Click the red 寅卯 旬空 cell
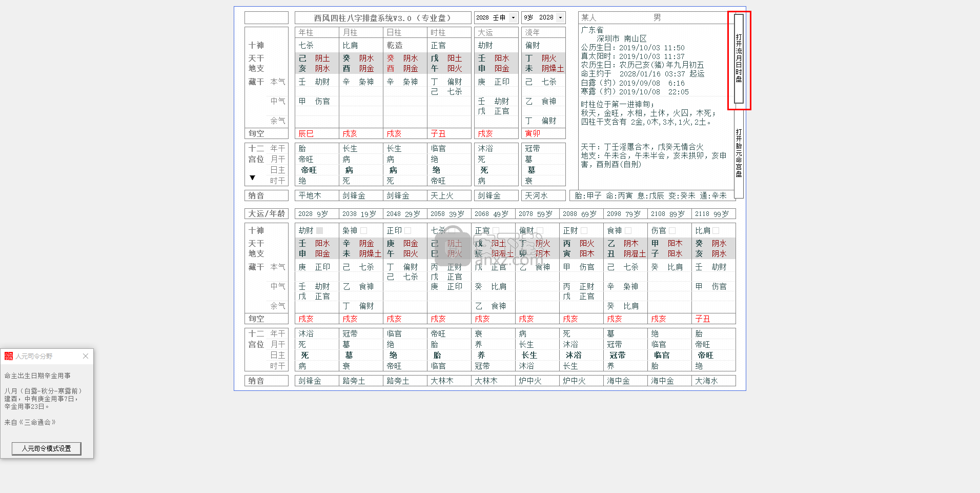The width and height of the screenshot is (980, 493). [543, 133]
